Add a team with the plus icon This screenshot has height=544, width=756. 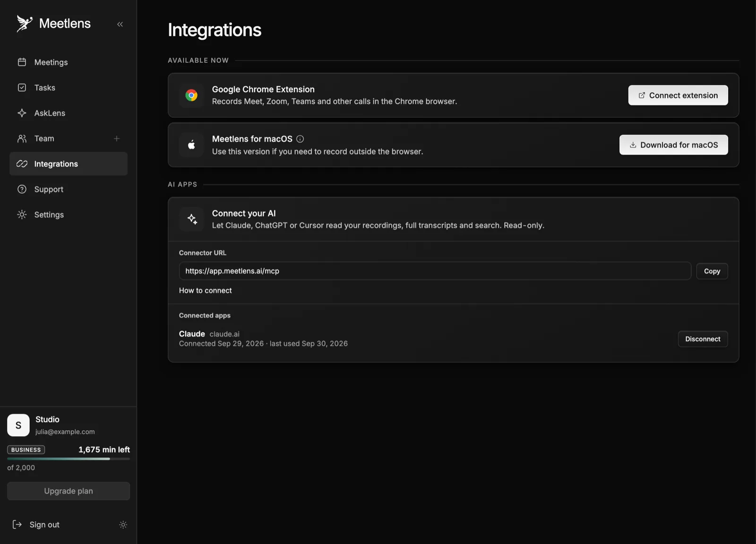117,138
